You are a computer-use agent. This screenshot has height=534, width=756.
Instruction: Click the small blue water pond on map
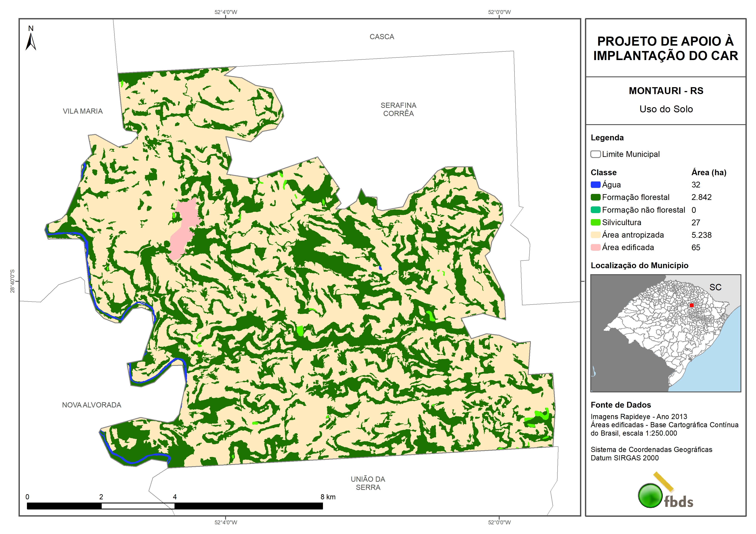pos(380,268)
